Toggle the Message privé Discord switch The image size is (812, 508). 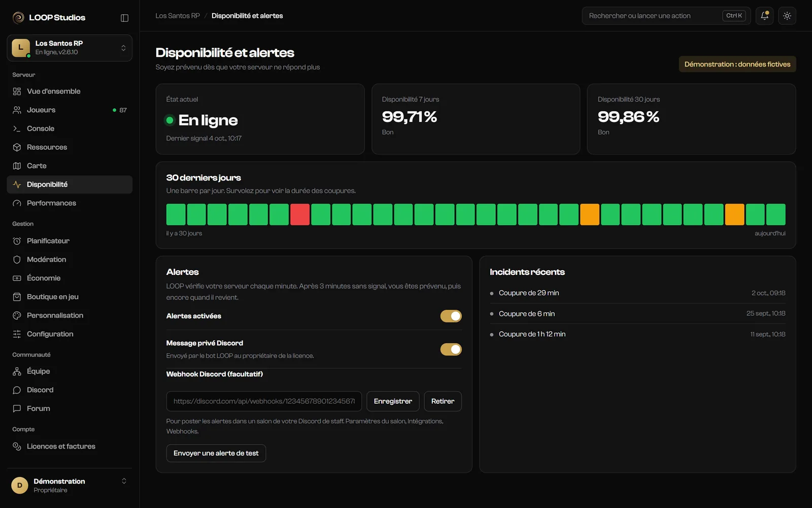[451, 350]
